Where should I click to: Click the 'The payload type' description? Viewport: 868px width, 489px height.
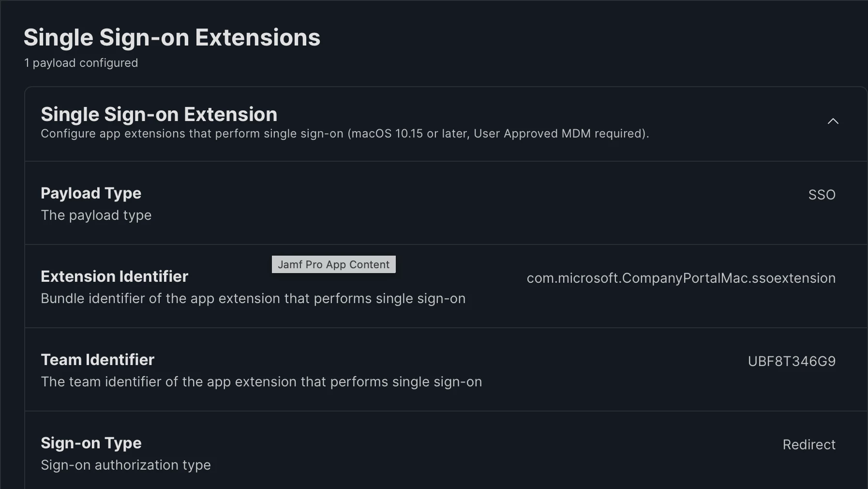point(96,215)
